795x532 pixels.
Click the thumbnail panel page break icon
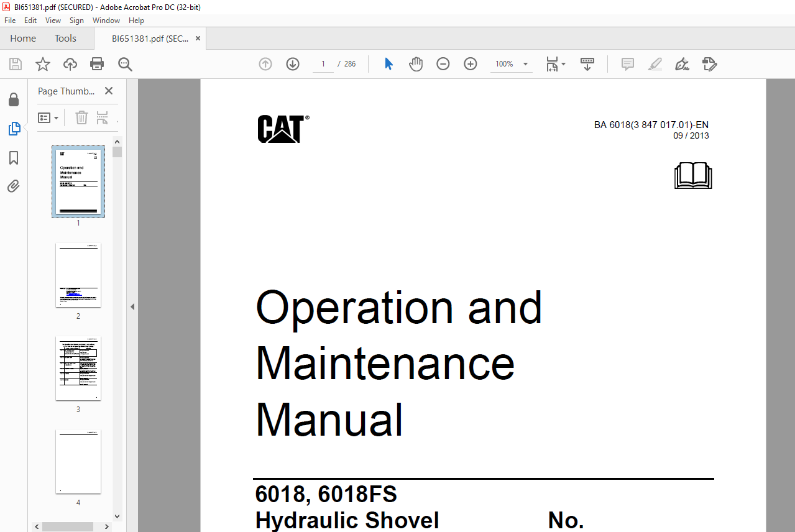tap(103, 117)
